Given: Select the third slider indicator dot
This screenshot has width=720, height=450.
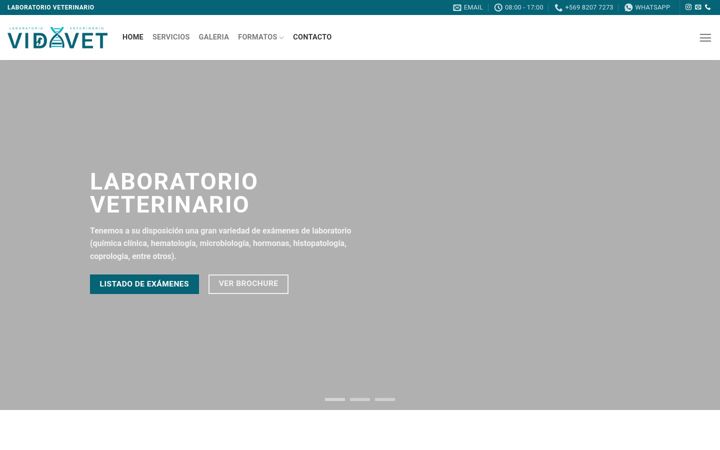Looking at the screenshot, I should (385, 399).
